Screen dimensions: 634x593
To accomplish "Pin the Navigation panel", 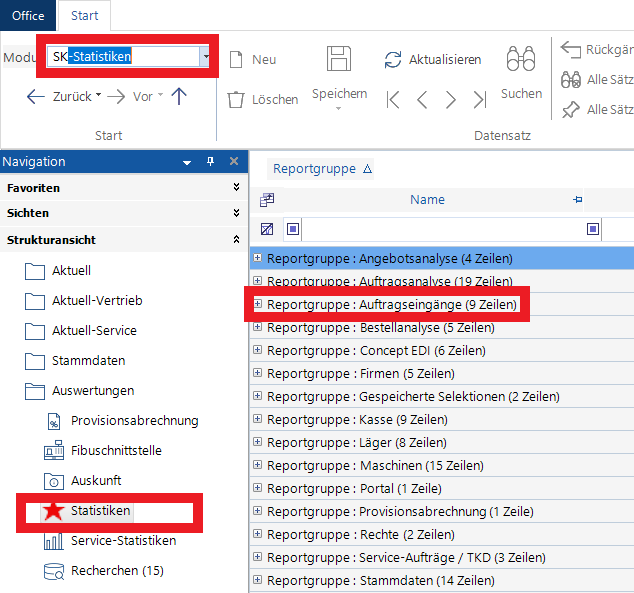I will (x=210, y=162).
